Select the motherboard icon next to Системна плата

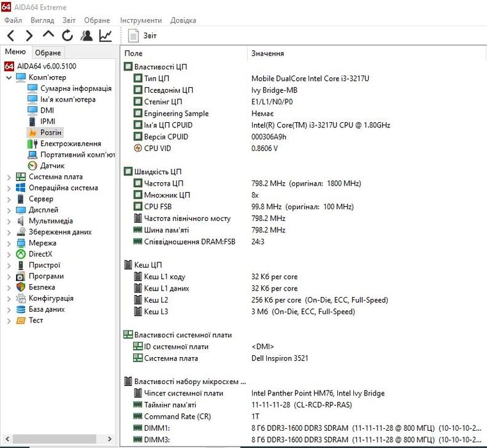[x=21, y=177]
